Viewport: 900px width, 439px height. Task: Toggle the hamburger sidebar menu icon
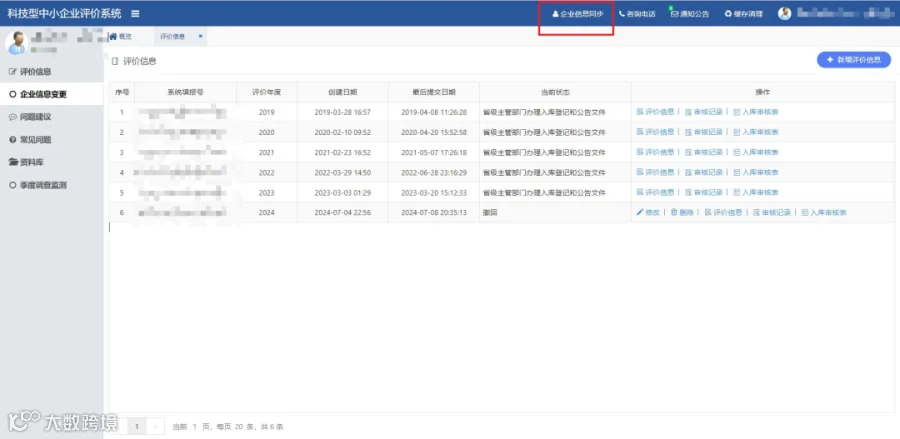[x=135, y=13]
